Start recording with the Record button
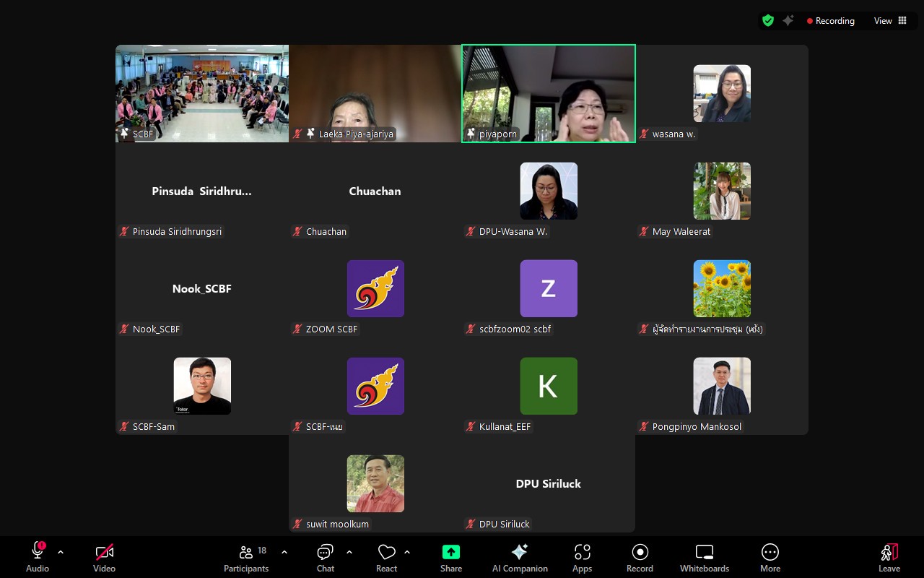 pyautogui.click(x=640, y=557)
